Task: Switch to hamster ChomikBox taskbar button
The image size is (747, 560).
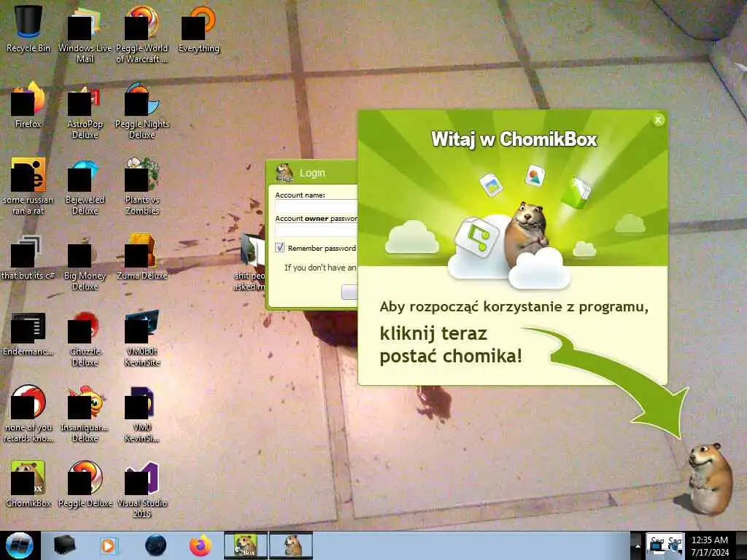Action: (x=291, y=545)
